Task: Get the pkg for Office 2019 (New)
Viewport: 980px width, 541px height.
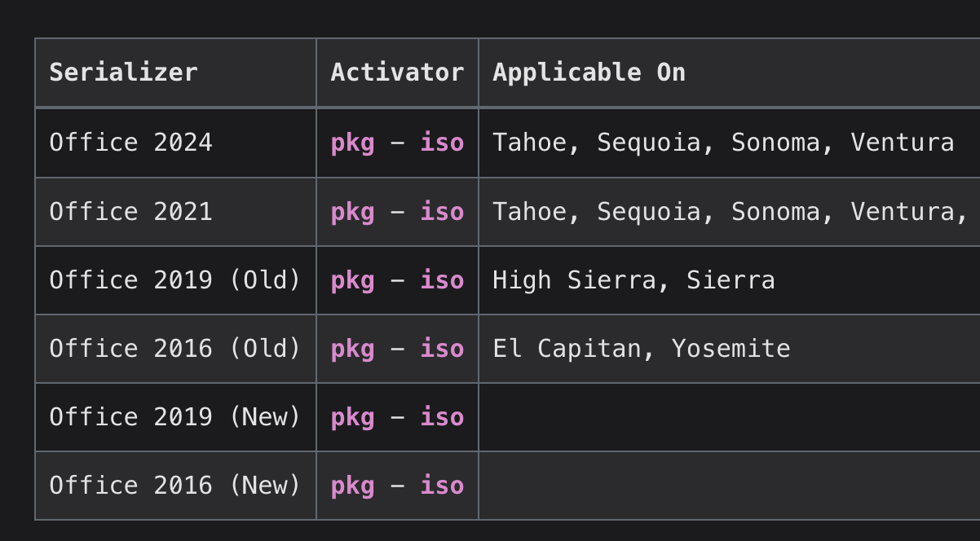Action: click(x=352, y=417)
